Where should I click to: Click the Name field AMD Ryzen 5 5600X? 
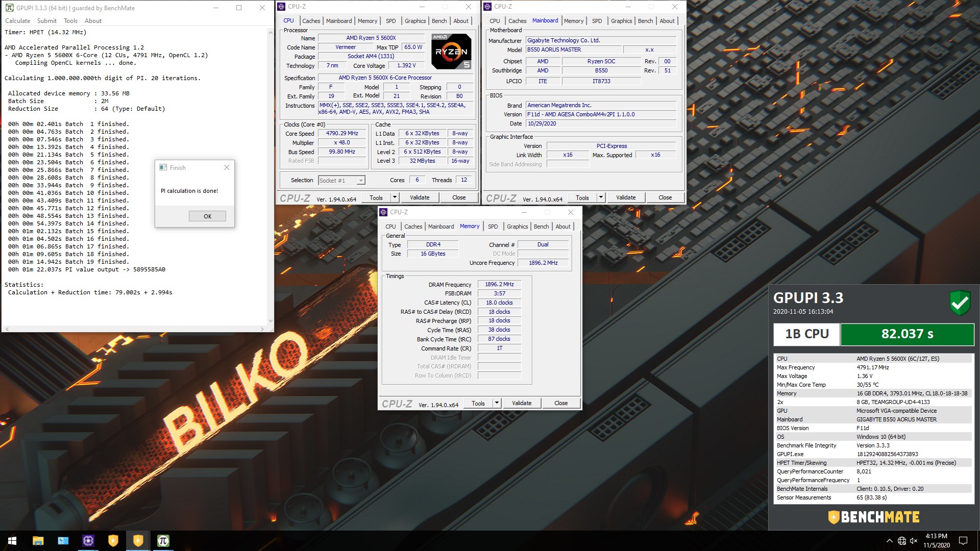coord(371,38)
